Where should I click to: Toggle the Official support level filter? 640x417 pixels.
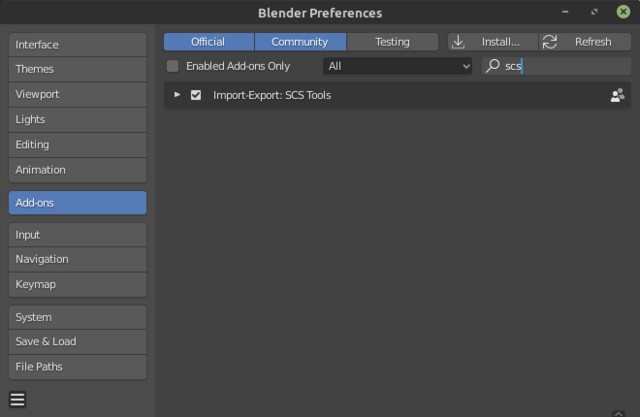click(209, 42)
